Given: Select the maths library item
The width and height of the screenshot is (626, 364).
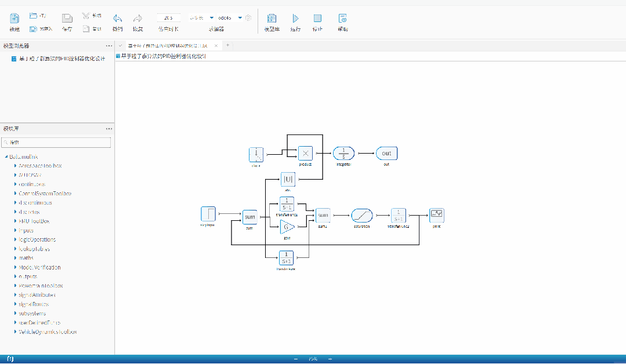Looking at the screenshot, I should pos(26,258).
